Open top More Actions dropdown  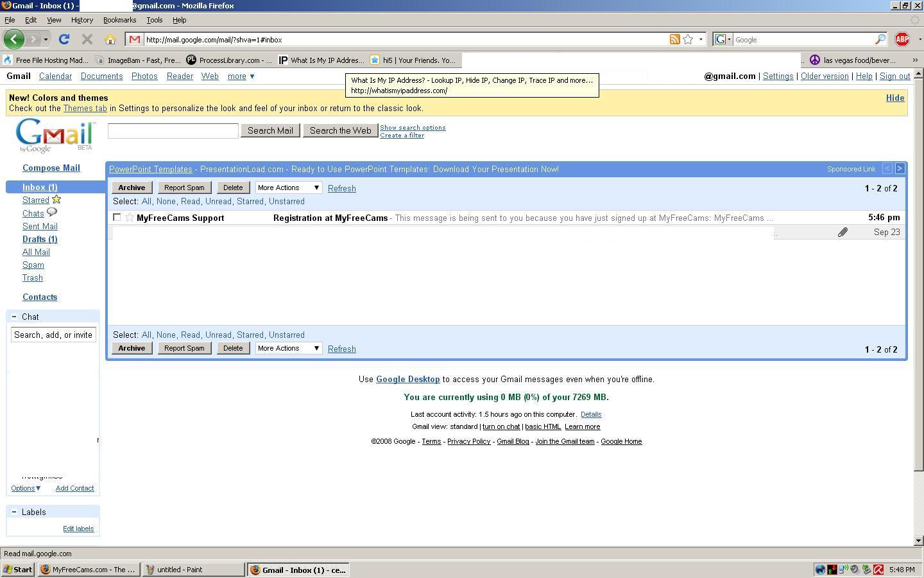tap(288, 188)
